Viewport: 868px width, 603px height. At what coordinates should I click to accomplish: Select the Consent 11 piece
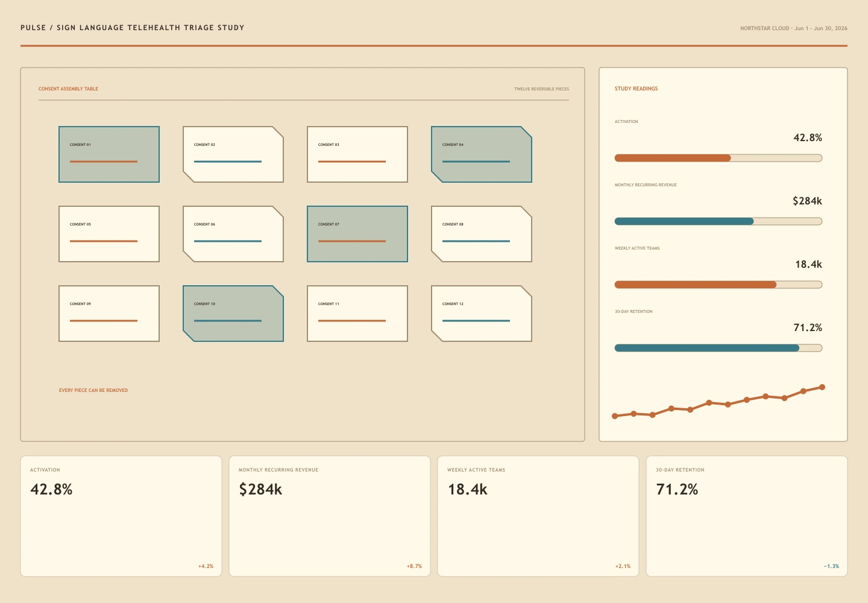click(357, 314)
